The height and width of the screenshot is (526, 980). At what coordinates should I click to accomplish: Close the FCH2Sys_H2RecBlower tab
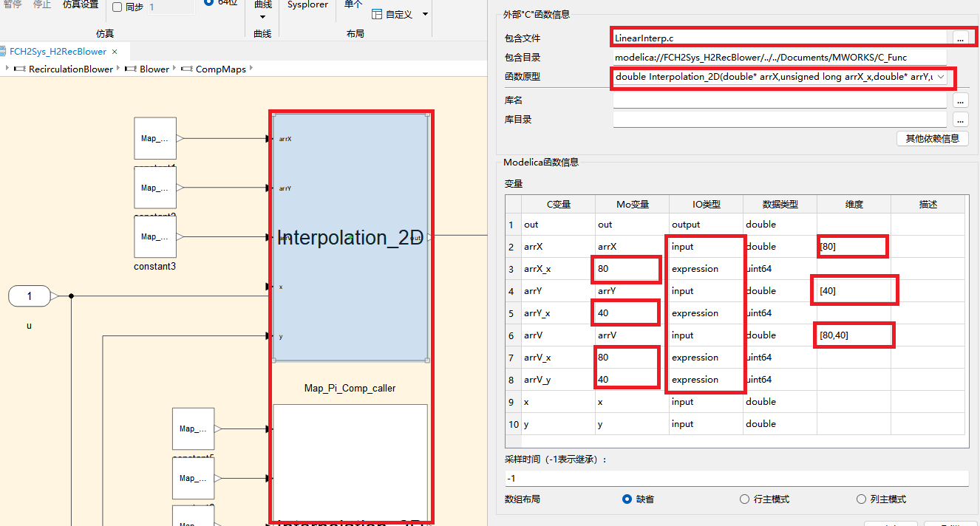coord(114,52)
